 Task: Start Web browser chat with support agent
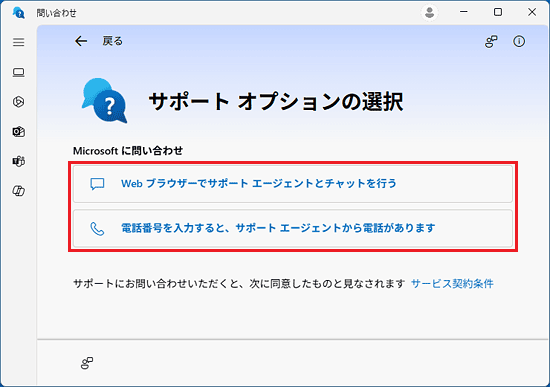coord(293,184)
